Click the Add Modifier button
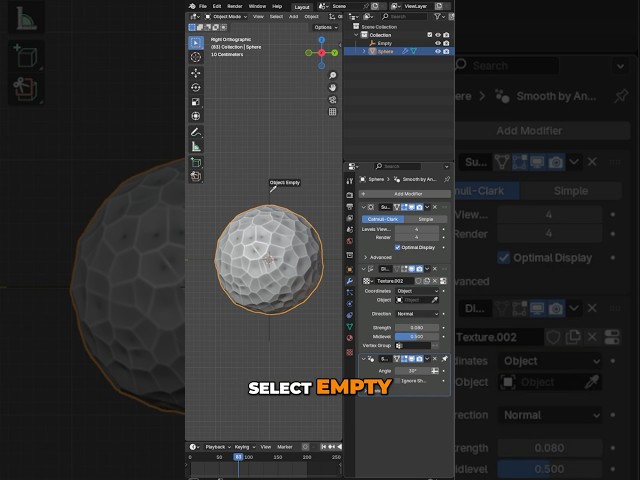This screenshot has height=480, width=640. [x=405, y=194]
